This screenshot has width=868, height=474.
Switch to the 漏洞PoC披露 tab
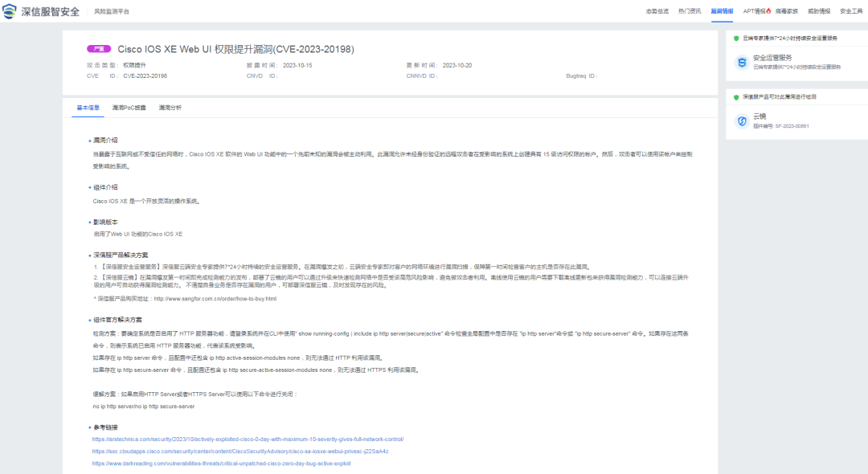[129, 108]
